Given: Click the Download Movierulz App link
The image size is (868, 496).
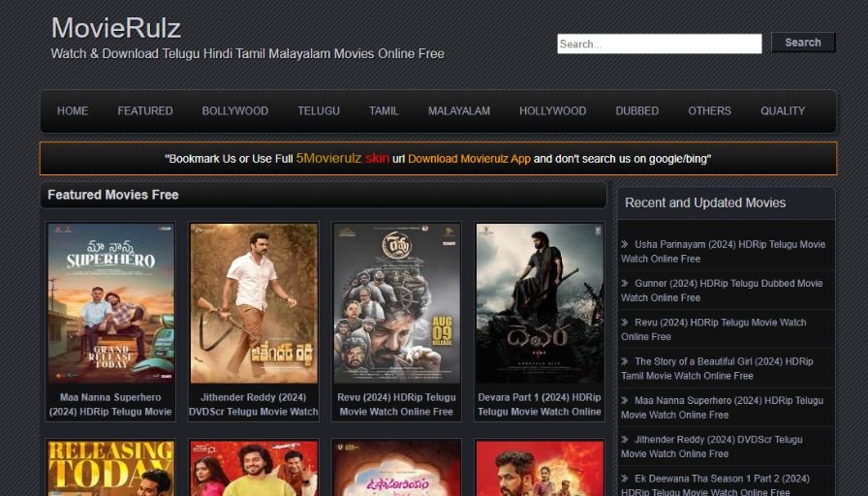Looking at the screenshot, I should (x=470, y=159).
